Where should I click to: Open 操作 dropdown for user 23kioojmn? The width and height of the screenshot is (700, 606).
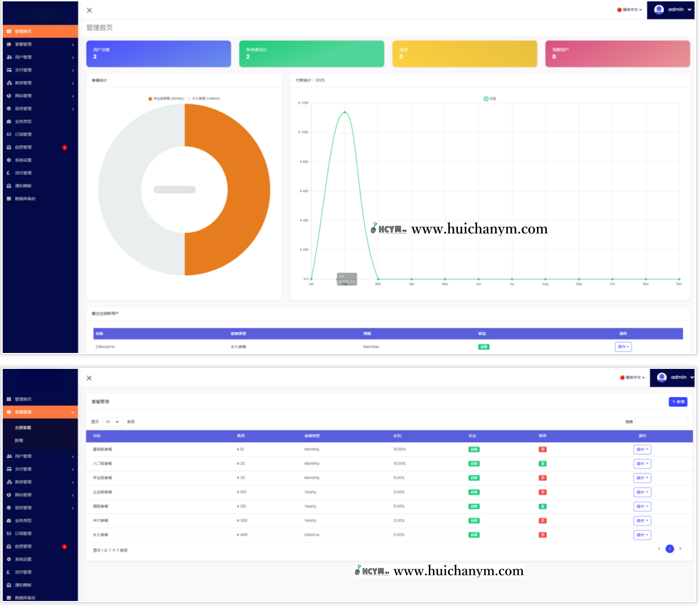pos(623,347)
